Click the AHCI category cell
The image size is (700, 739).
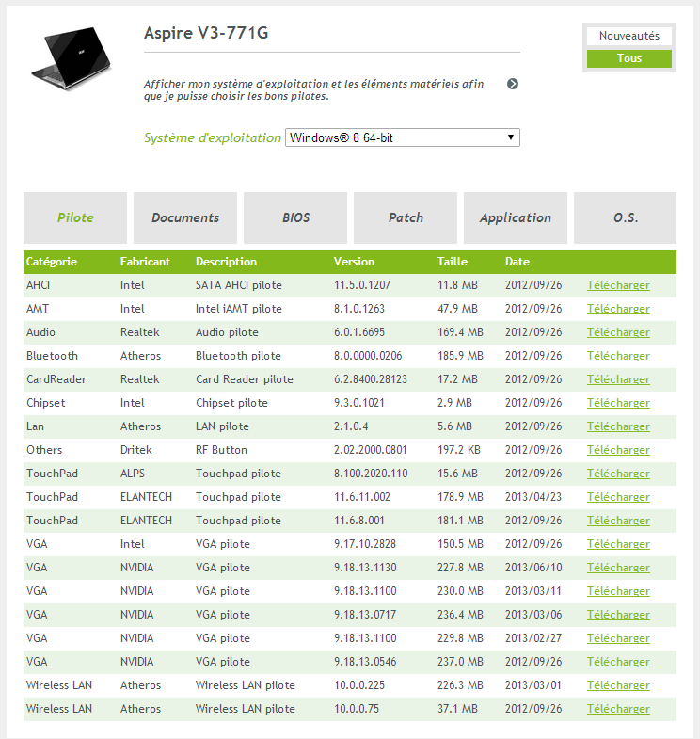click(x=39, y=285)
